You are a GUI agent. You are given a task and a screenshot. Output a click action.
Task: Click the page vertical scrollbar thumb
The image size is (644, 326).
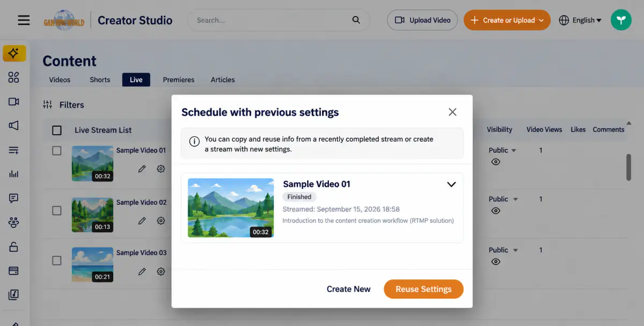pyautogui.click(x=628, y=168)
